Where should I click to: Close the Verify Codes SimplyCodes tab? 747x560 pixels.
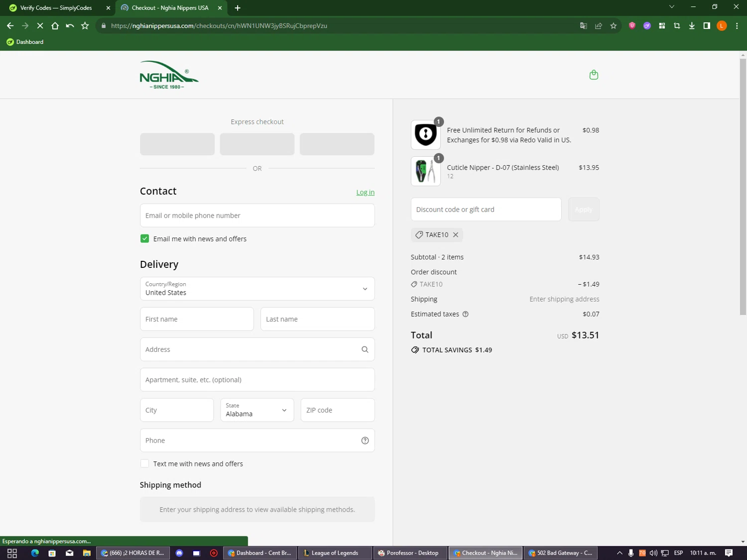tap(108, 8)
